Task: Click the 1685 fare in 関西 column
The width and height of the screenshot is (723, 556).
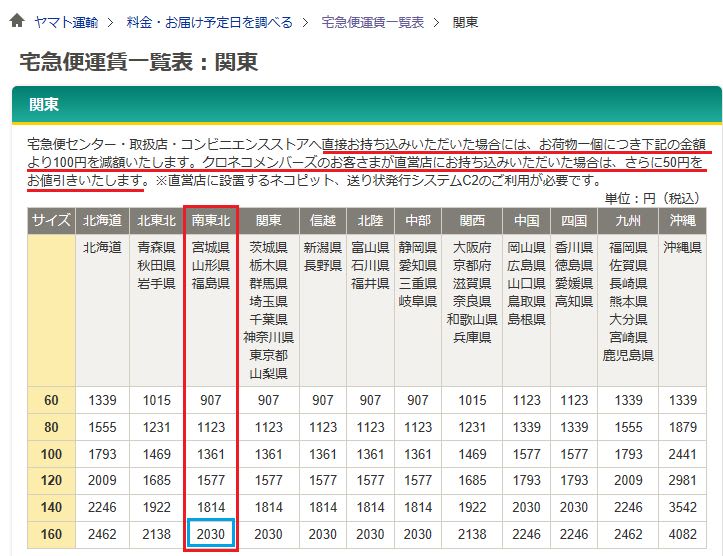Action: [x=472, y=480]
